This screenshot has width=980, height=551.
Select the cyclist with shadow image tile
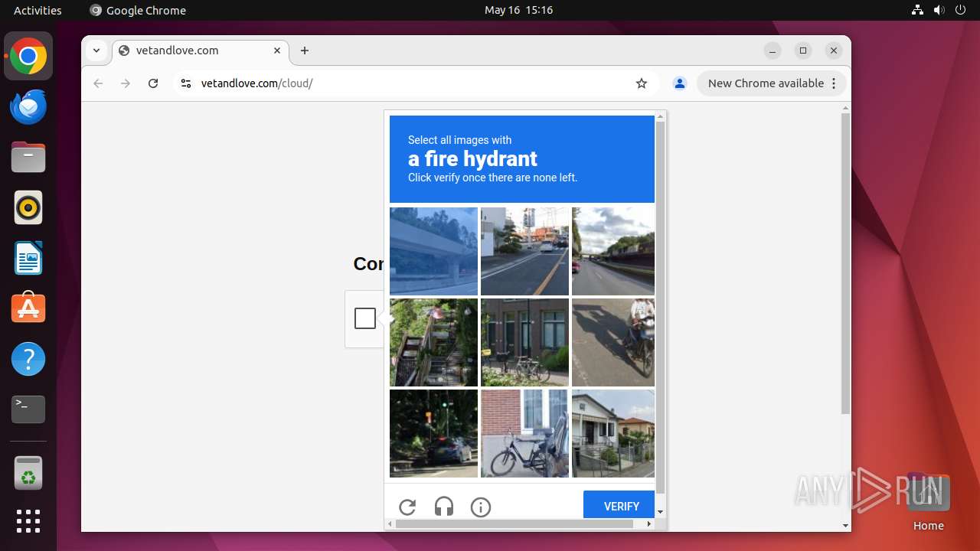pyautogui.click(x=613, y=342)
